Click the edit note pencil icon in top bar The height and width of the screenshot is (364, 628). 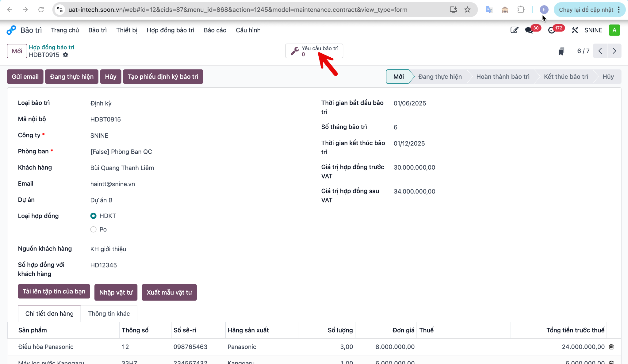click(514, 30)
